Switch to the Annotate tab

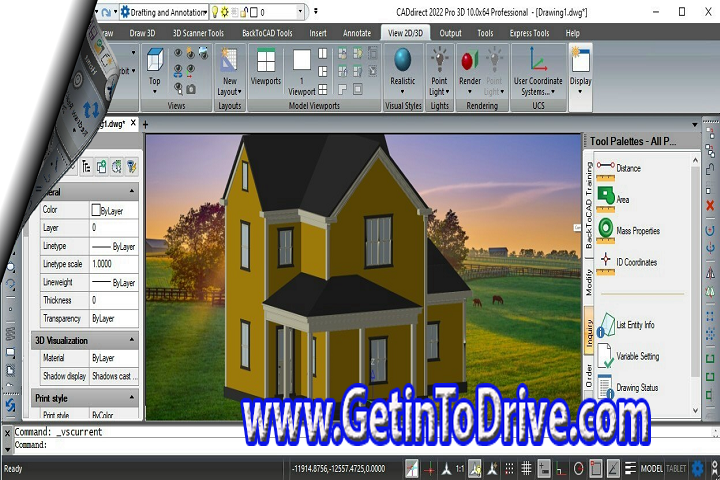tap(357, 33)
